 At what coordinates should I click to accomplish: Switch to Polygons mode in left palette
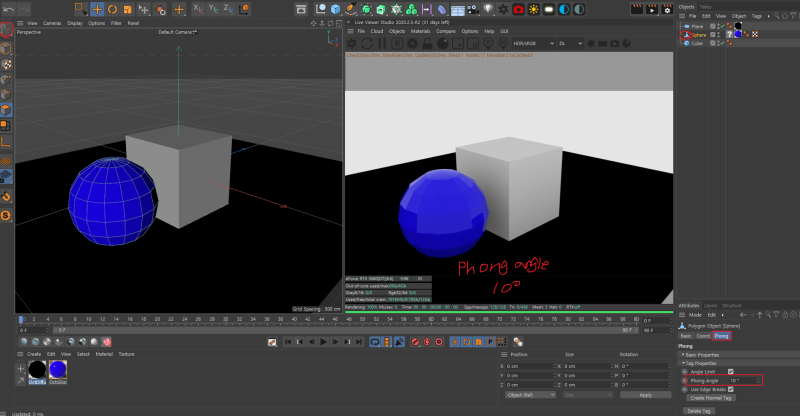tap(6, 110)
